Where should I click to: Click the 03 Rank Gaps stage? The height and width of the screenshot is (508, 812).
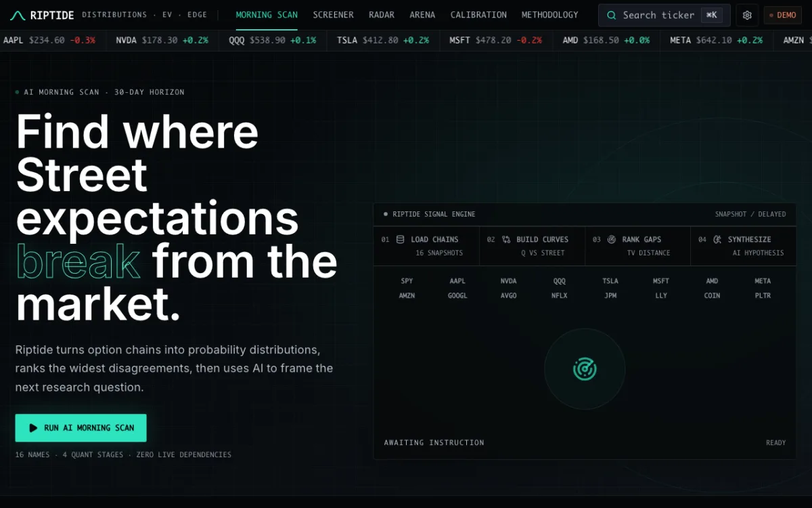tap(637, 246)
